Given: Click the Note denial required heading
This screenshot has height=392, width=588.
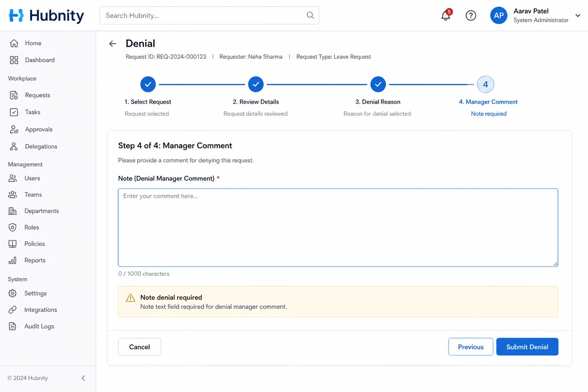Looking at the screenshot, I should (x=171, y=297).
